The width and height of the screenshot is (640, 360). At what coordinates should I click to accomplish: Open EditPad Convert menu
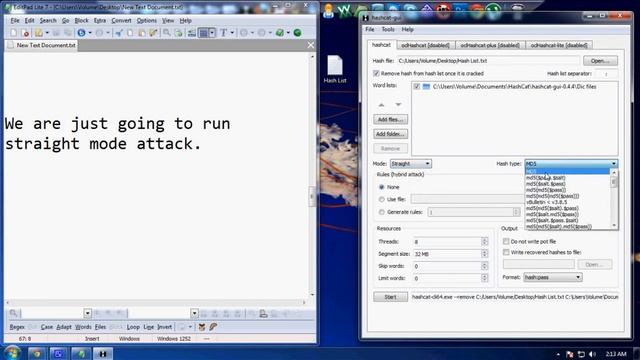tap(121, 20)
